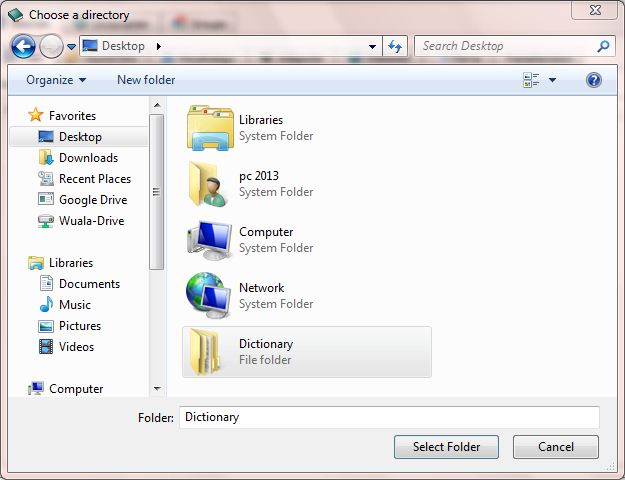Click the navigation pane scrollbar down arrow
Image resolution: width=625 pixels, height=480 pixels.
(x=157, y=388)
